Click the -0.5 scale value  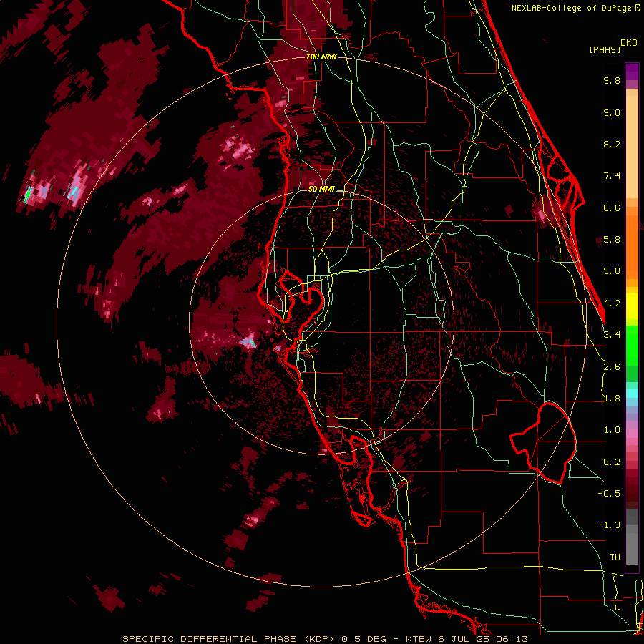point(609,494)
